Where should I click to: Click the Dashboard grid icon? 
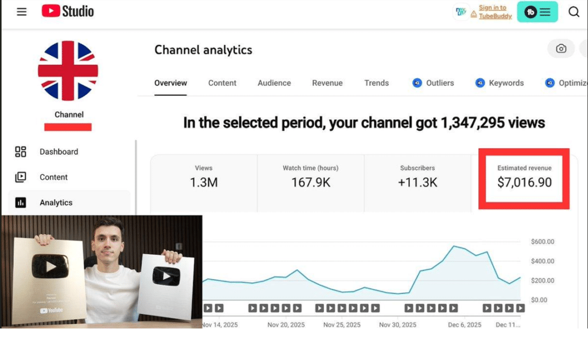click(21, 152)
